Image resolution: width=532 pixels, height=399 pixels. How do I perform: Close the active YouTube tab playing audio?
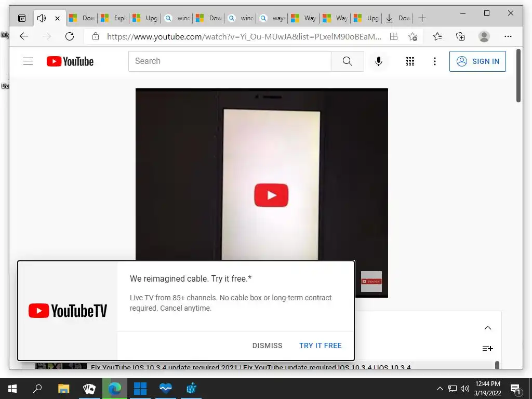57,18
